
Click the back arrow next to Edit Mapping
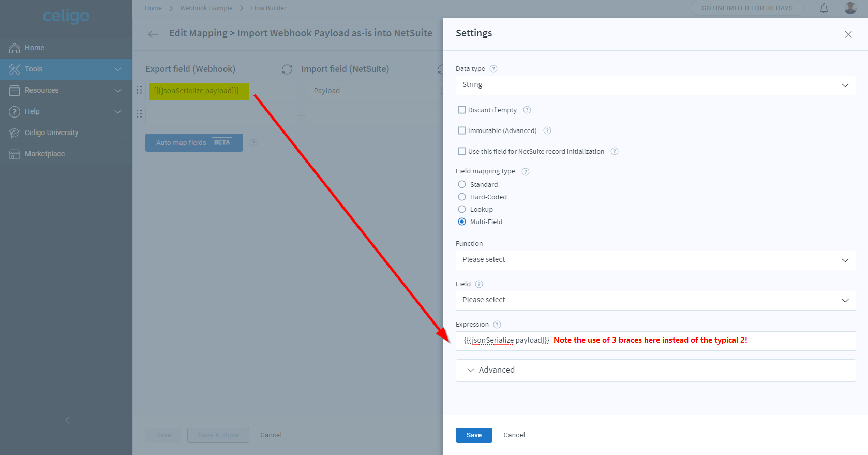click(x=153, y=34)
